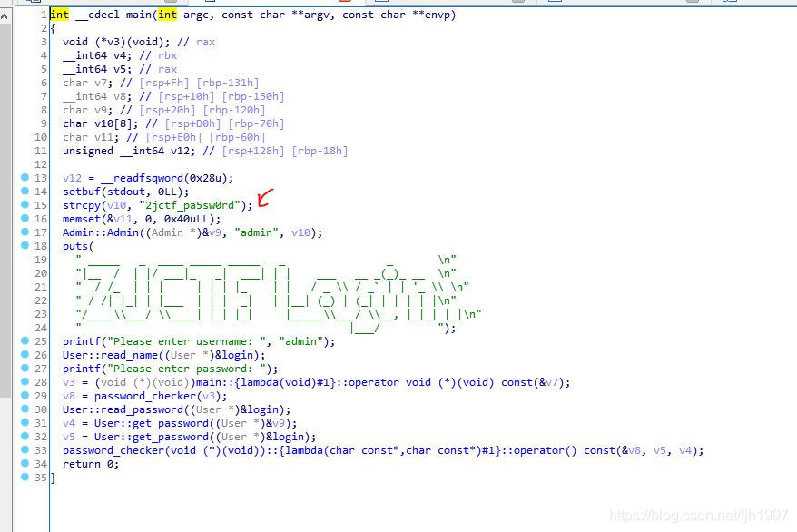Click password_checker call on line 29
This screenshot has height=532, width=797.
click(145, 397)
